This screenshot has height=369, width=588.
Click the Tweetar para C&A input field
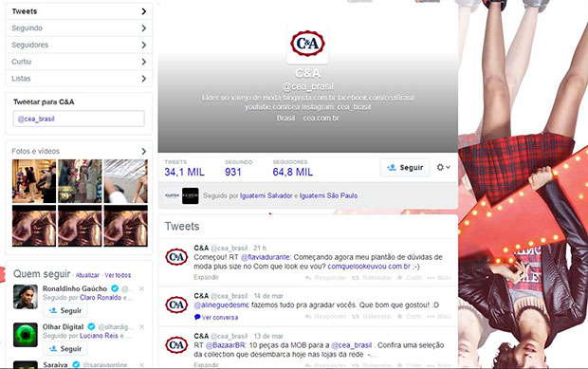point(79,119)
